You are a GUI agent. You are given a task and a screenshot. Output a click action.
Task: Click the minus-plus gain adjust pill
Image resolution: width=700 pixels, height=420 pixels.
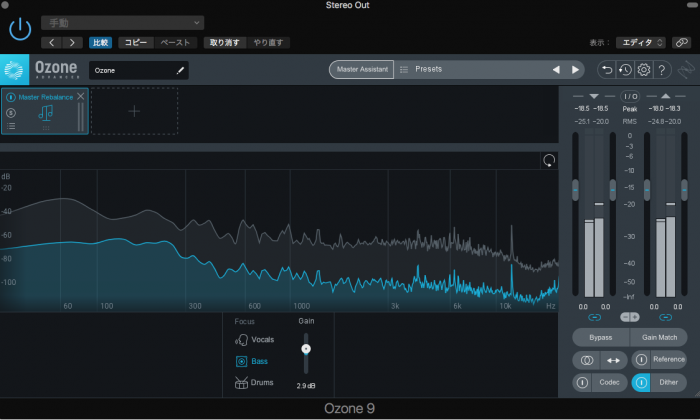tap(629, 317)
